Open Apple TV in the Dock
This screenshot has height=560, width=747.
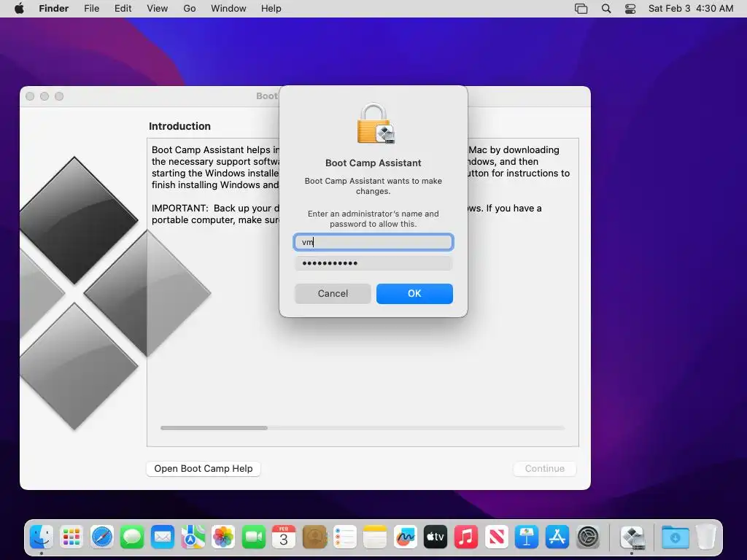click(x=436, y=537)
